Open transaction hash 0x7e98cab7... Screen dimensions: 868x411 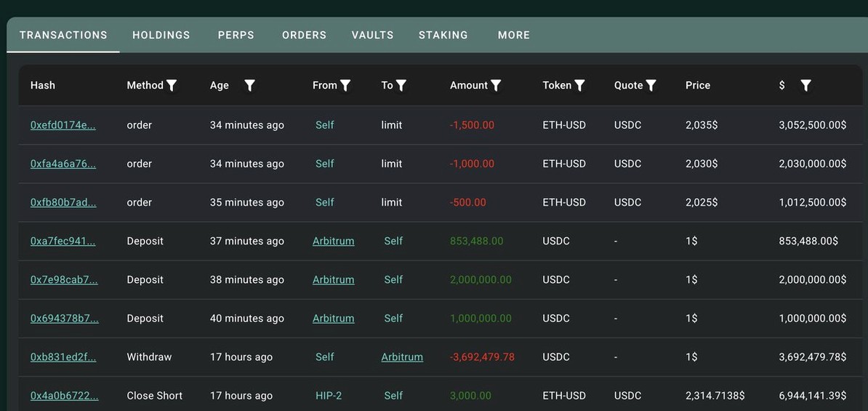click(x=64, y=280)
